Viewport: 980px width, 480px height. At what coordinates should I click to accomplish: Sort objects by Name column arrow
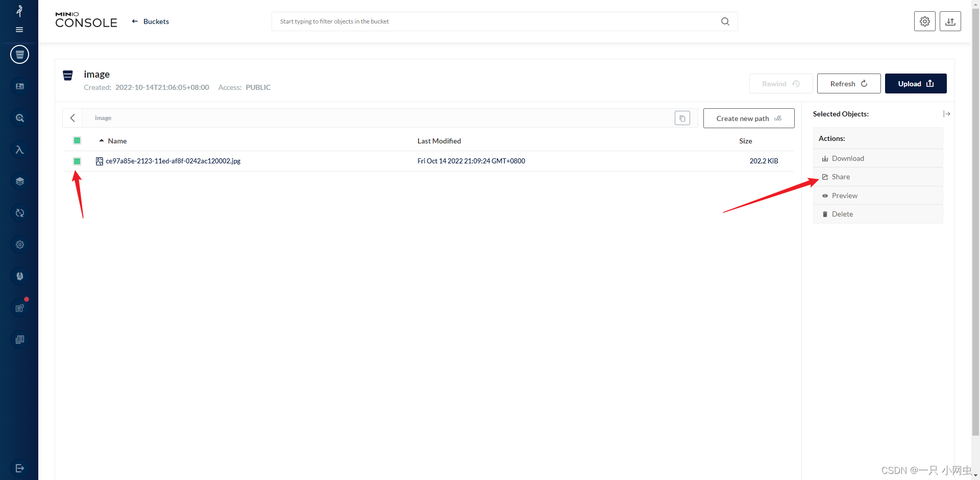[102, 140]
